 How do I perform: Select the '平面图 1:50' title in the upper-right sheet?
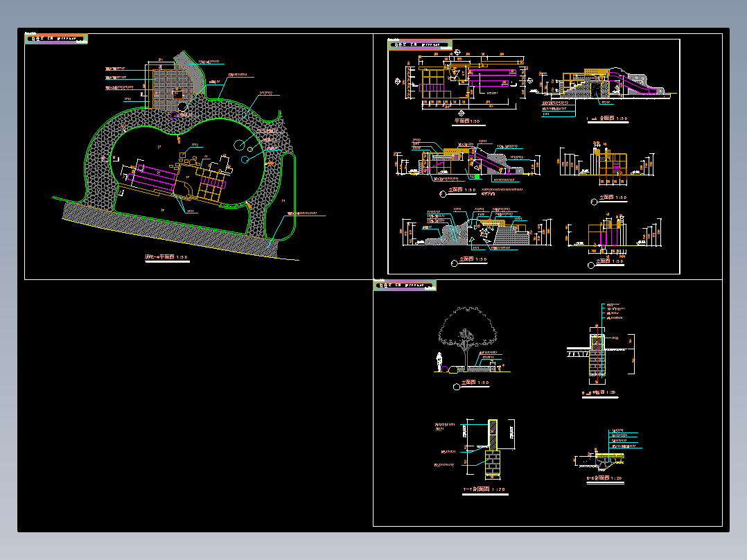point(467,121)
